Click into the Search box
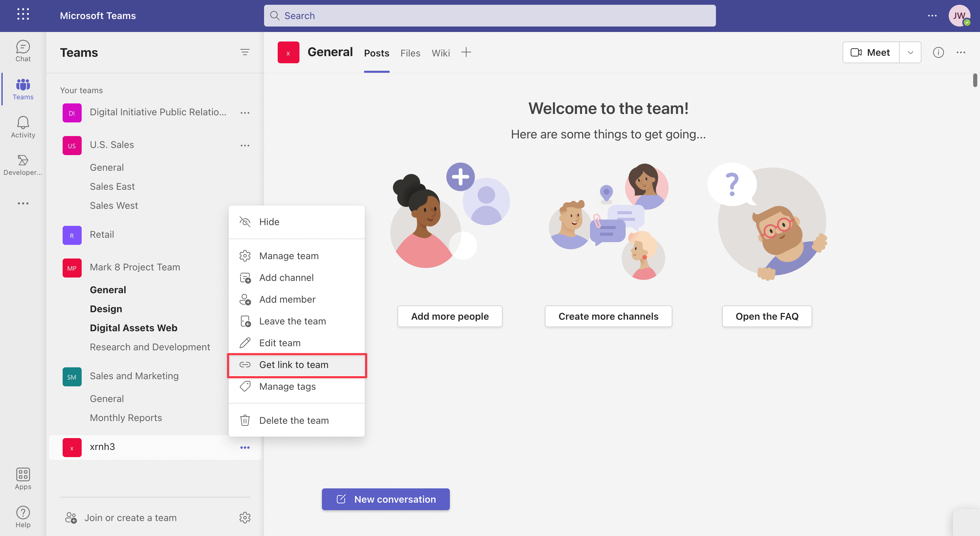980x536 pixels. pyautogui.click(x=490, y=16)
